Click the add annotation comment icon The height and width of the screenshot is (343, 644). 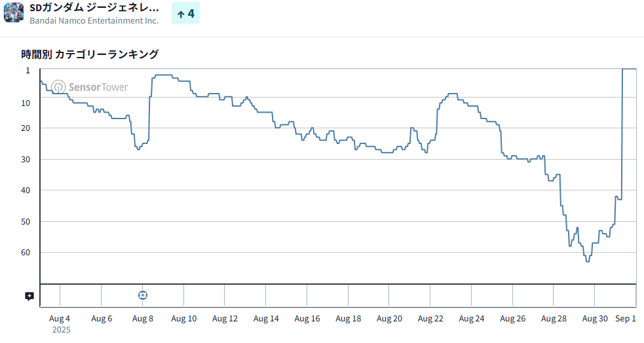click(29, 296)
